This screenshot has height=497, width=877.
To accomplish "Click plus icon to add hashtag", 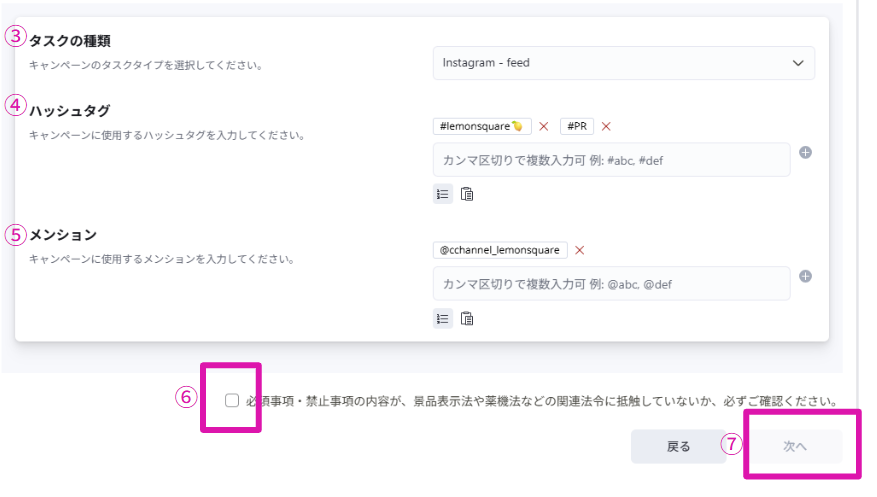I will point(805,153).
